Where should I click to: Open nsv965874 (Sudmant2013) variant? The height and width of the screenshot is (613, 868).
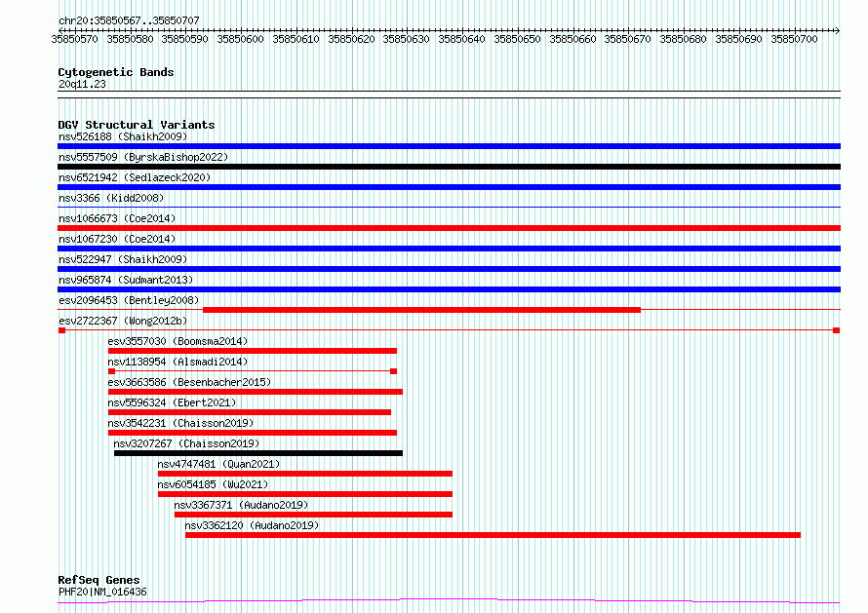pyautogui.click(x=126, y=280)
